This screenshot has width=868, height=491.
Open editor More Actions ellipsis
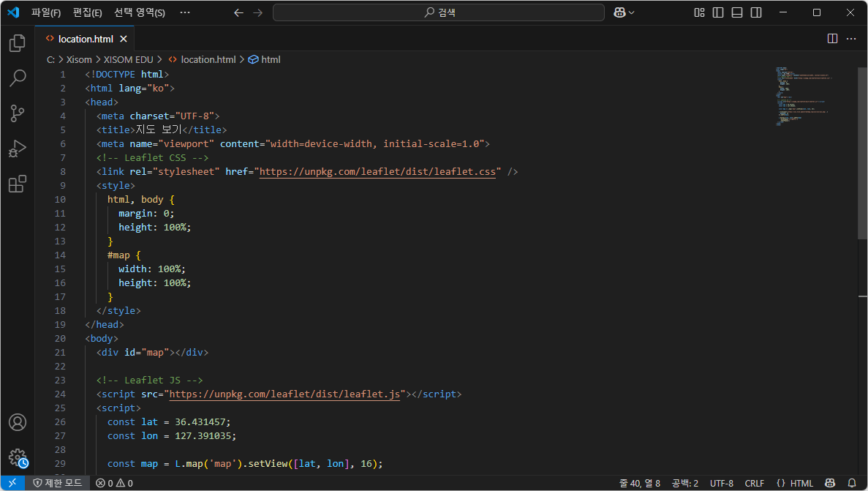pyautogui.click(x=851, y=38)
